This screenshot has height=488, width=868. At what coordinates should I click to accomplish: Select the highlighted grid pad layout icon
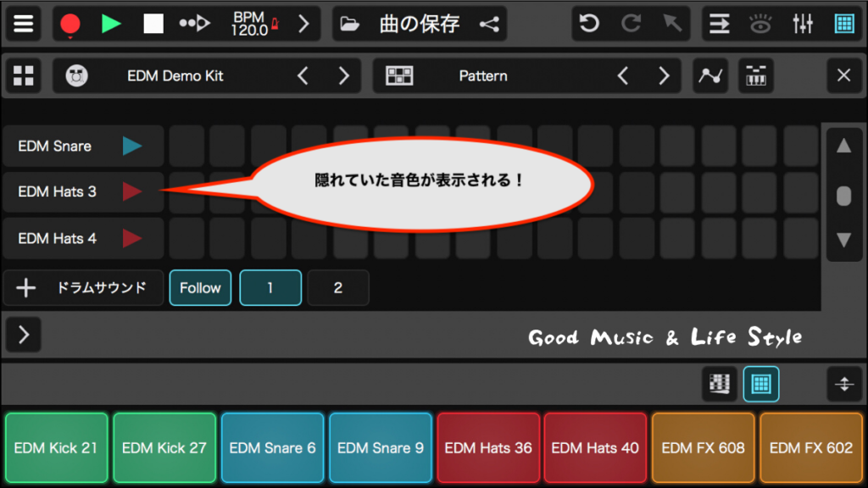click(x=761, y=384)
